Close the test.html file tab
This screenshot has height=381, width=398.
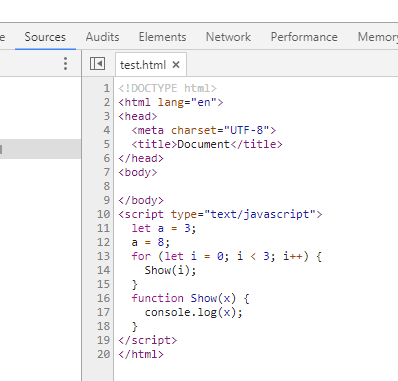point(176,65)
